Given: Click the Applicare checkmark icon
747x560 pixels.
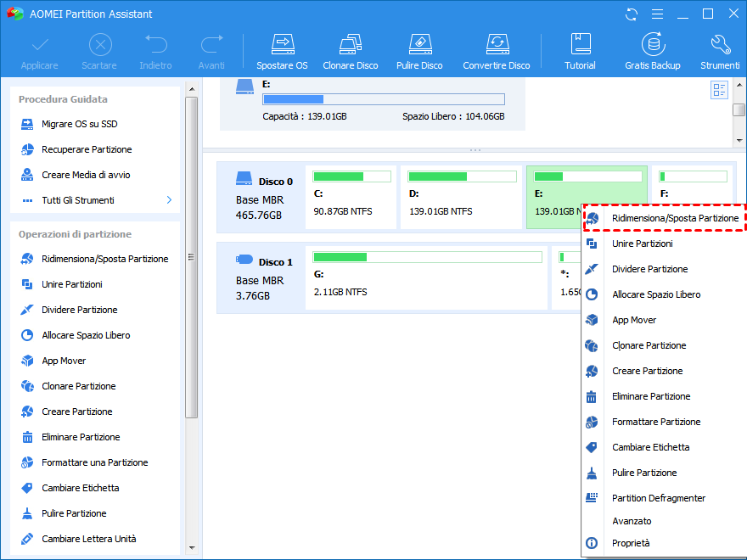Looking at the screenshot, I should click(x=40, y=45).
